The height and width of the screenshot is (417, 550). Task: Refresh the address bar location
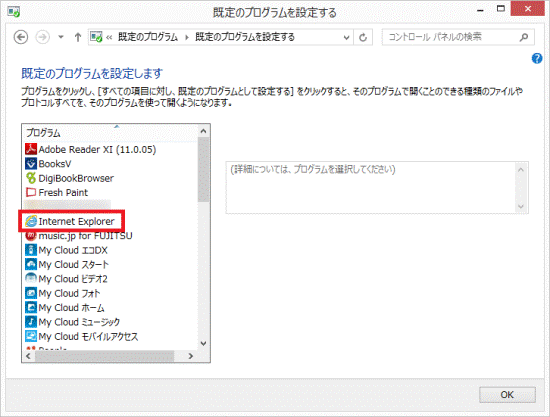[363, 37]
